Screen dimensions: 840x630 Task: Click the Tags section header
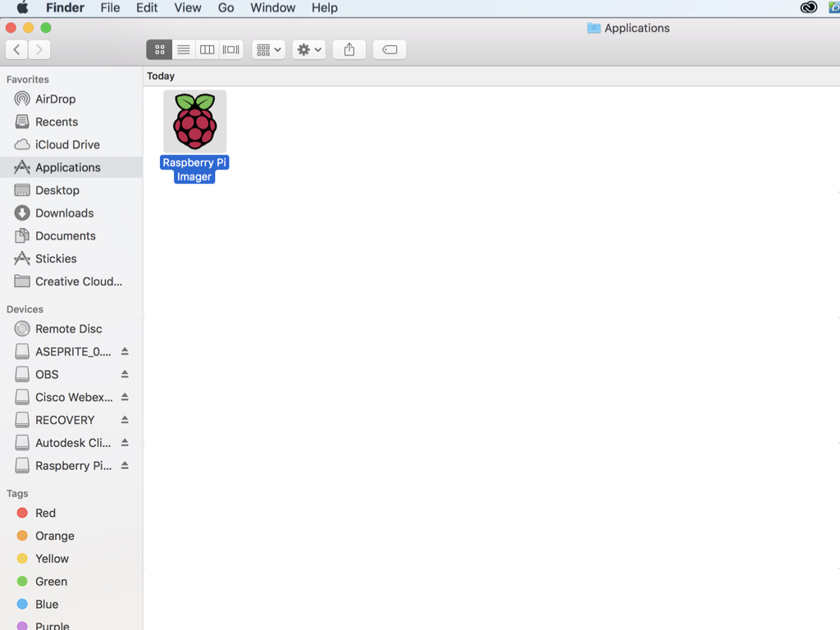click(x=17, y=493)
